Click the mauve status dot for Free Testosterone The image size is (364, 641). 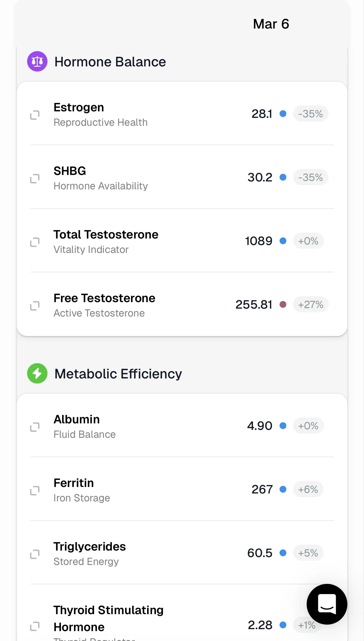click(283, 304)
